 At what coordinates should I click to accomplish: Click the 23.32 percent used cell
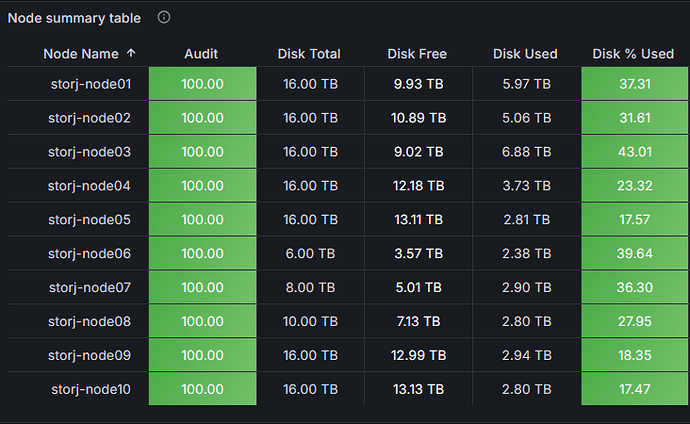635,186
